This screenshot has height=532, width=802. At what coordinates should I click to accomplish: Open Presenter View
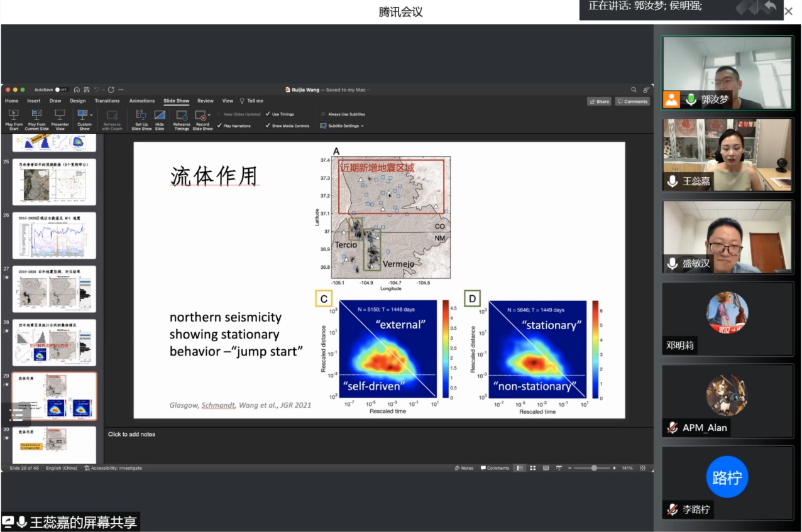click(60, 116)
